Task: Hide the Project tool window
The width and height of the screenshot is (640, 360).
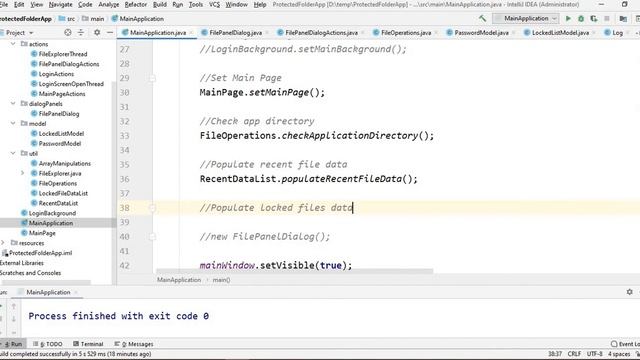Action: [x=110, y=32]
